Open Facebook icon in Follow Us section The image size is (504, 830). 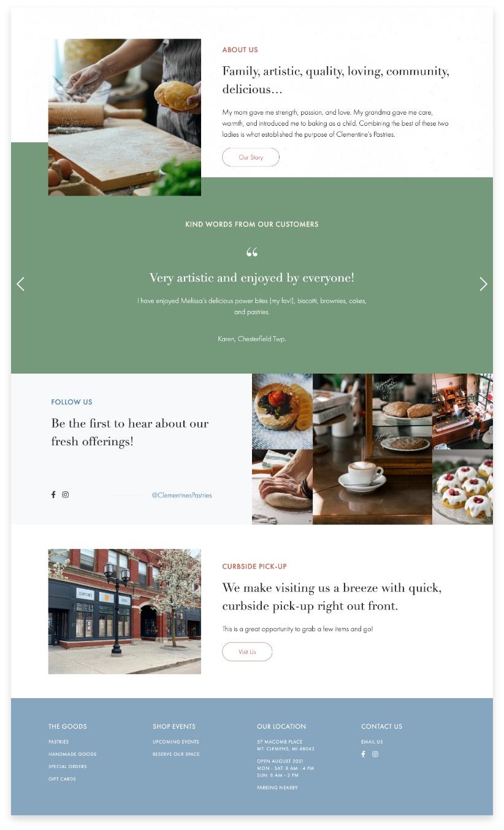53,494
